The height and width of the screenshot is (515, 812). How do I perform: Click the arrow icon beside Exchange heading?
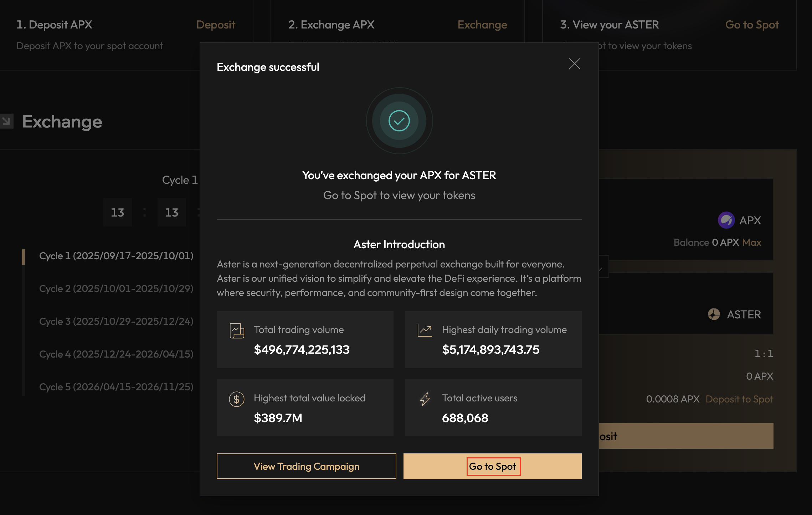(x=6, y=121)
